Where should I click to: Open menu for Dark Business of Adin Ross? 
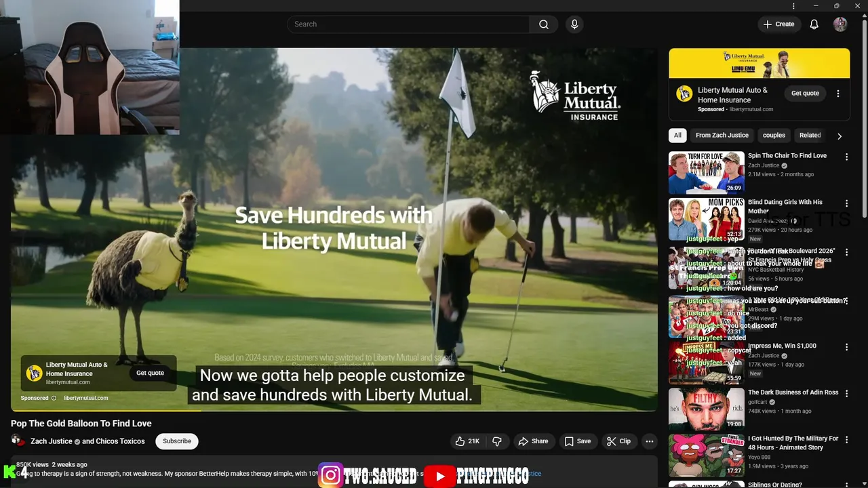point(846,393)
